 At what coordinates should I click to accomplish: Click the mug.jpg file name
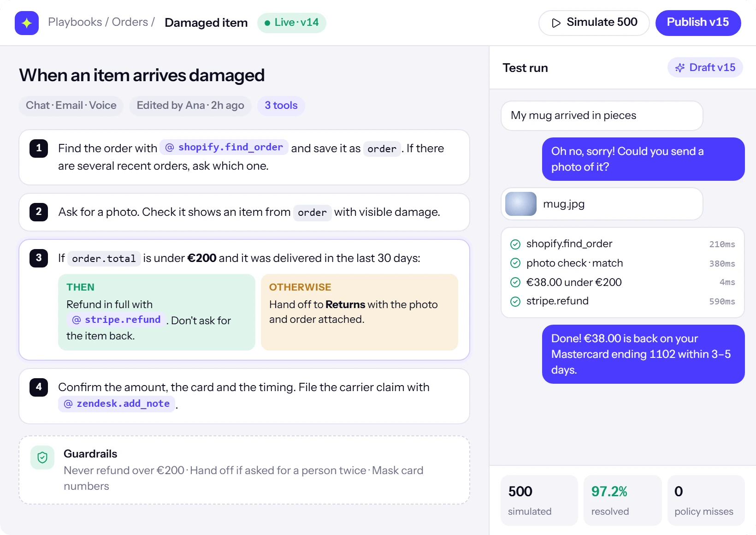[564, 204]
